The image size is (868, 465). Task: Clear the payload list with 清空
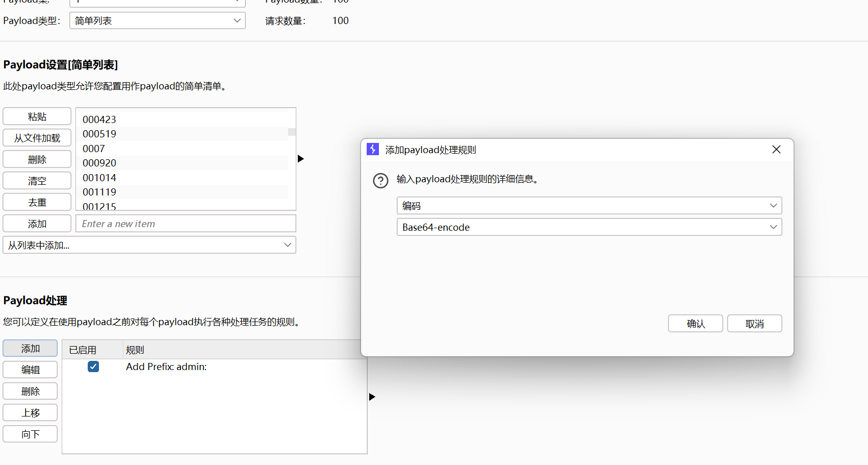[36, 180]
